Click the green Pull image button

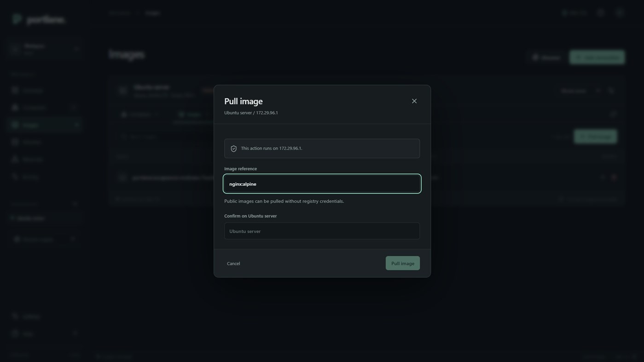coord(403,263)
